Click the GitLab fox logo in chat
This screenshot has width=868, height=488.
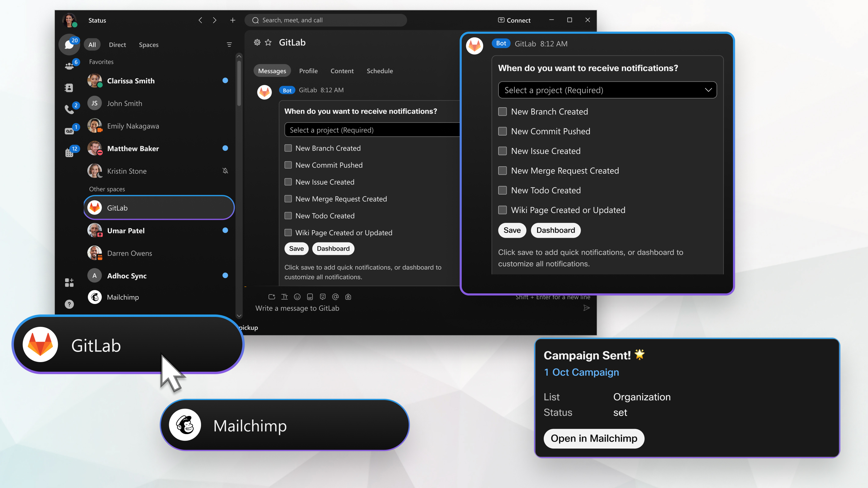pos(265,90)
